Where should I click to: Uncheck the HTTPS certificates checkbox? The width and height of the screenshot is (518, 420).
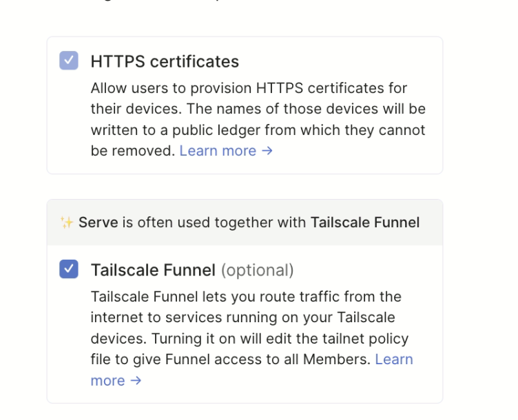(69, 61)
